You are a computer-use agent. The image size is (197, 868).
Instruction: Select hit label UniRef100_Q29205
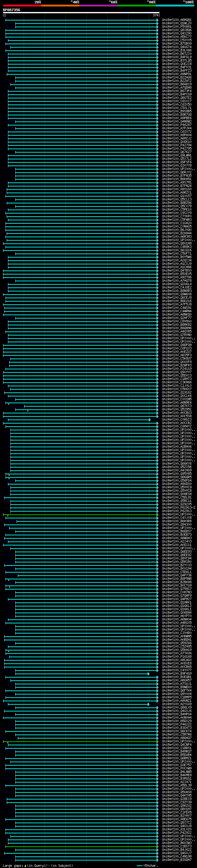[x=177, y=504]
